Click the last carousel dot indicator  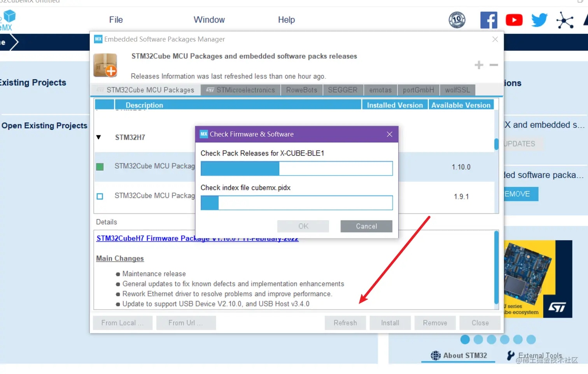[531, 339]
